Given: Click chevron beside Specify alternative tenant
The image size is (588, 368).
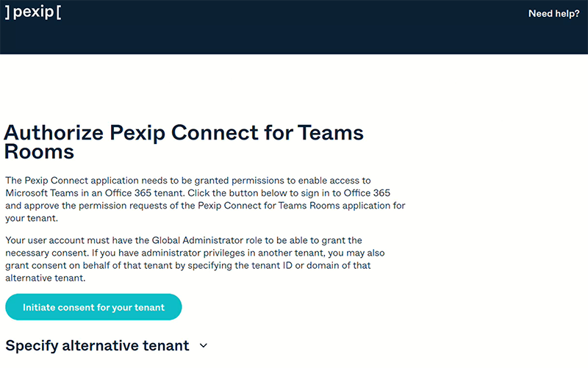Looking at the screenshot, I should pos(204,345).
